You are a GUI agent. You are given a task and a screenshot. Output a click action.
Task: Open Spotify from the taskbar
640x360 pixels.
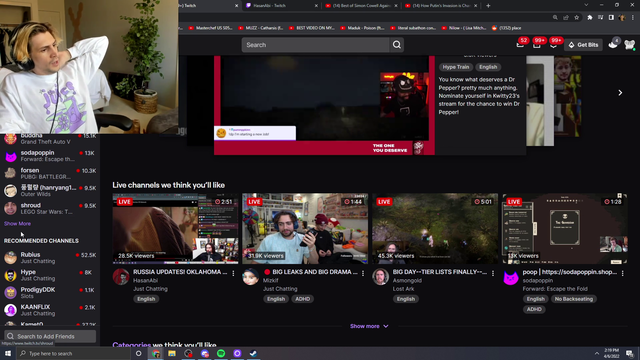(x=221, y=353)
